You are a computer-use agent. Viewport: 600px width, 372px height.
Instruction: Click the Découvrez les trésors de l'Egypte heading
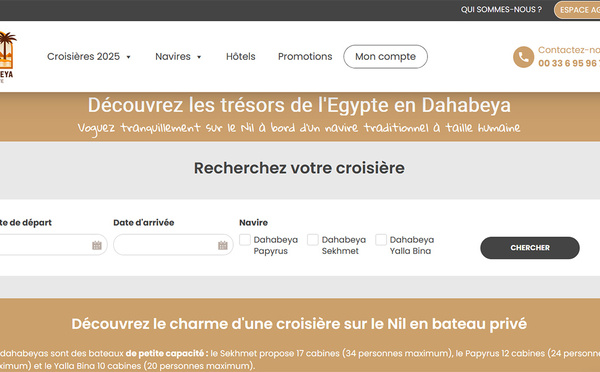[x=299, y=105]
